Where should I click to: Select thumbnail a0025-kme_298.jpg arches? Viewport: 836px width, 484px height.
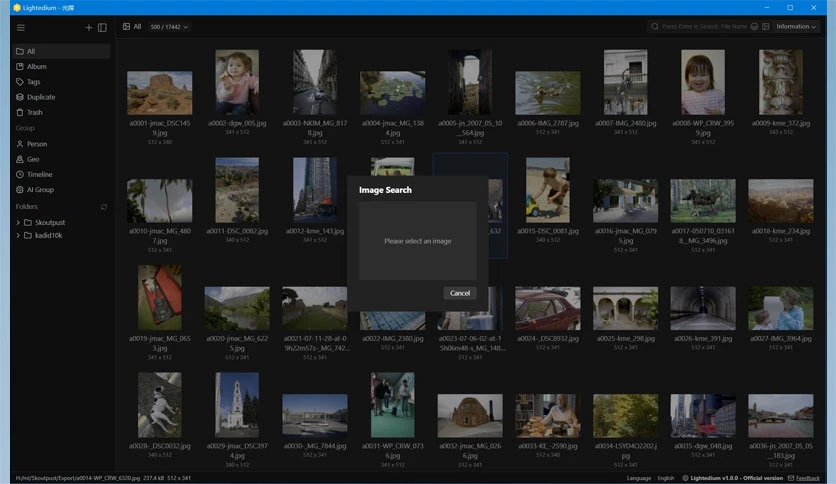(625, 308)
